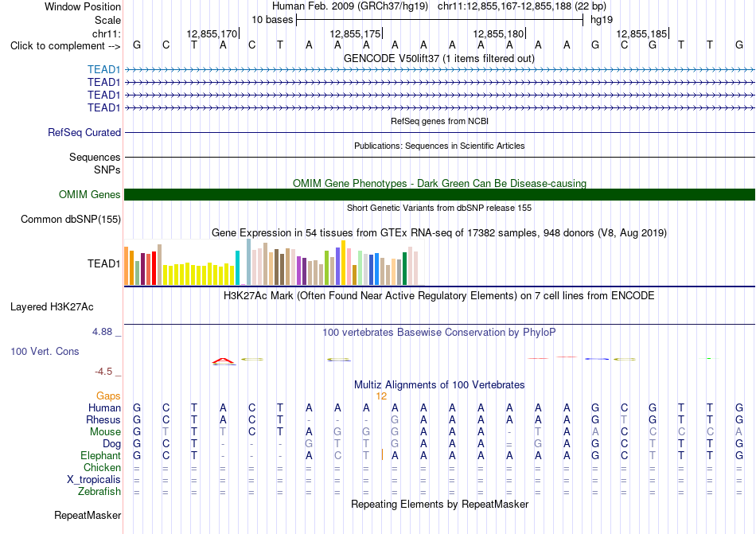Click the GENCODE V50lift37 track title
Screen dimensions: 756x534
coord(439,59)
